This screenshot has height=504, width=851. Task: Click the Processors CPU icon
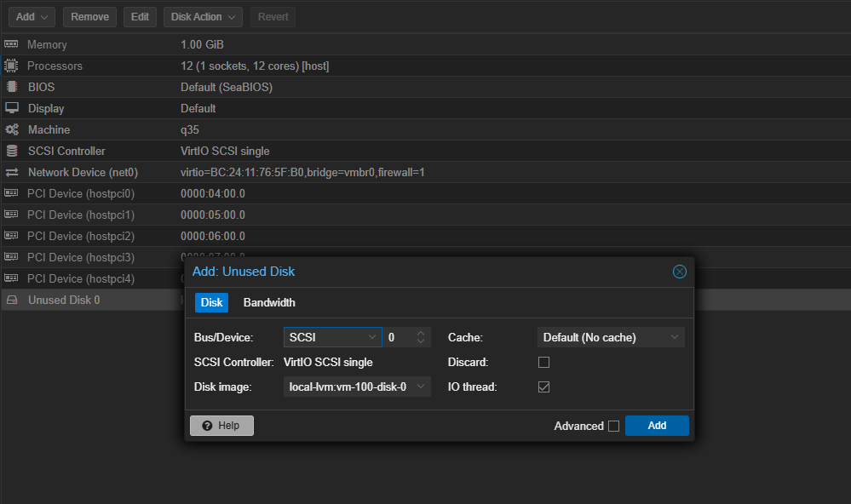pos(11,66)
